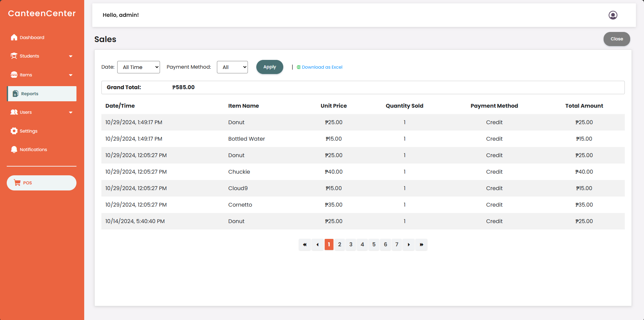644x320 pixels.
Task: Click the Hello, admin! greeting
Action: [x=121, y=15]
